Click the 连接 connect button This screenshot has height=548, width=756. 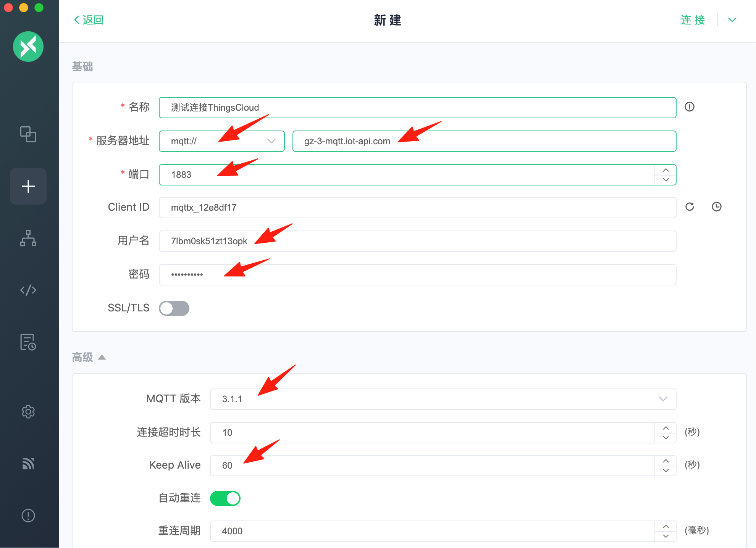click(x=693, y=20)
